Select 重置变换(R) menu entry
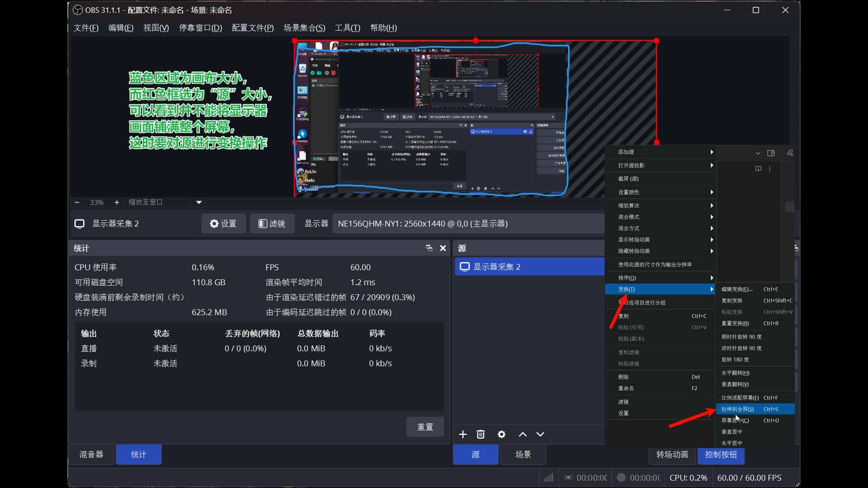 755,323
